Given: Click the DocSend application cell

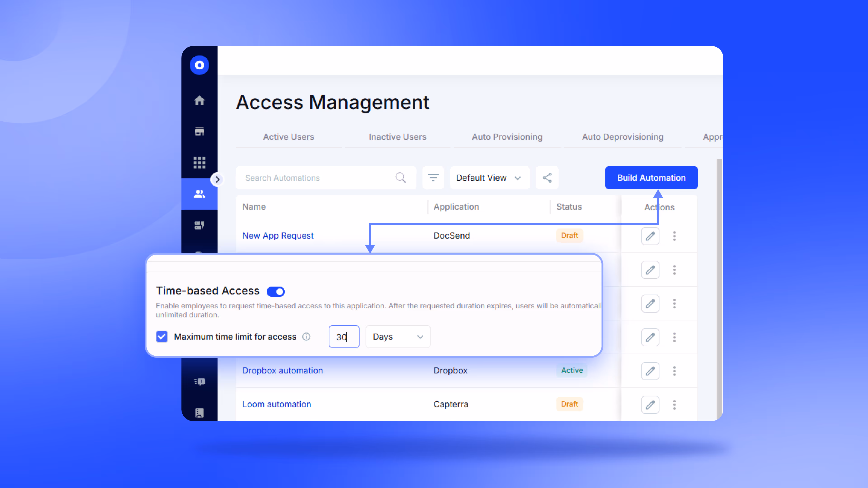Looking at the screenshot, I should click(x=452, y=235).
